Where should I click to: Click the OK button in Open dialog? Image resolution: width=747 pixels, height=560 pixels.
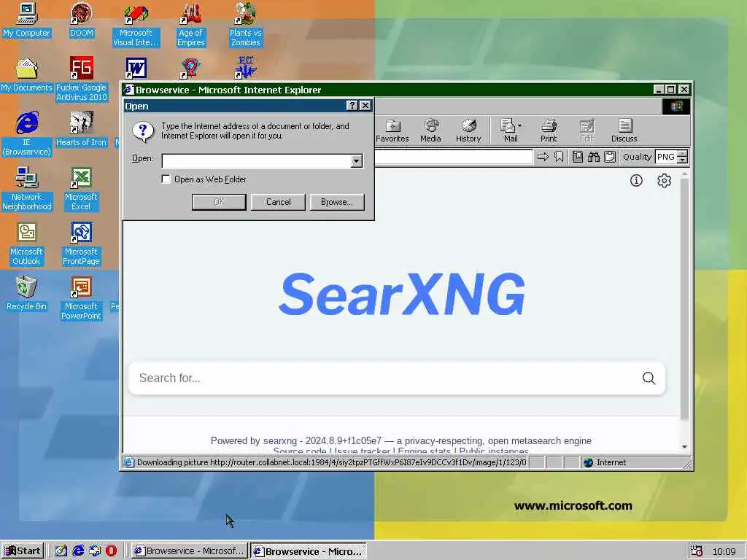219,202
